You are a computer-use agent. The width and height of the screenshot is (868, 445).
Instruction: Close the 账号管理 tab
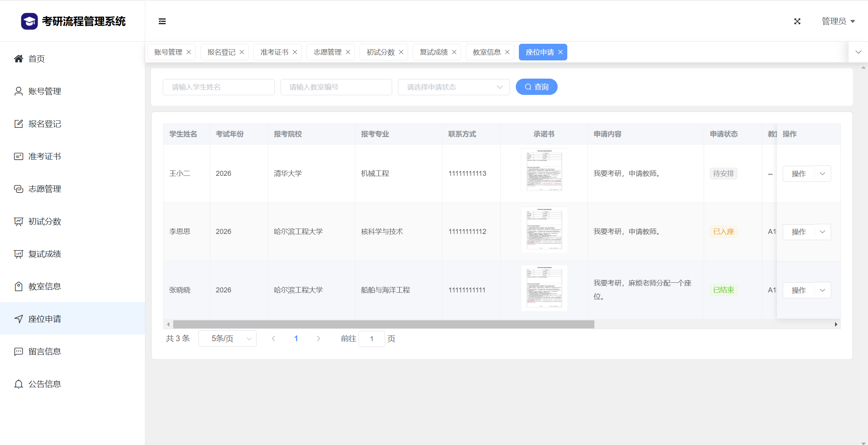coord(189,52)
